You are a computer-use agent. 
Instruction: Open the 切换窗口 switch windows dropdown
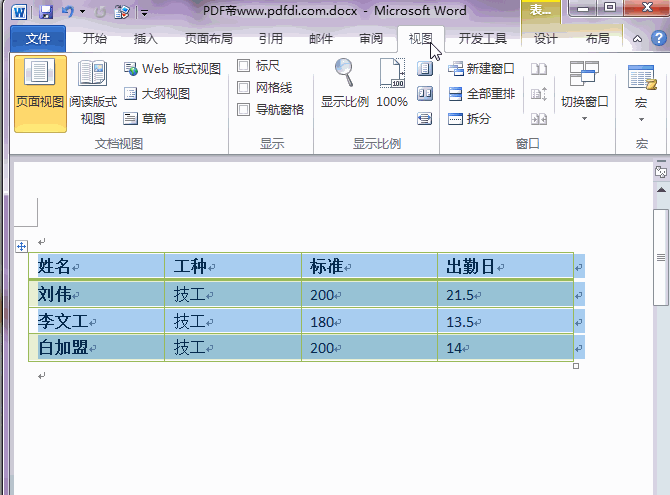(585, 92)
